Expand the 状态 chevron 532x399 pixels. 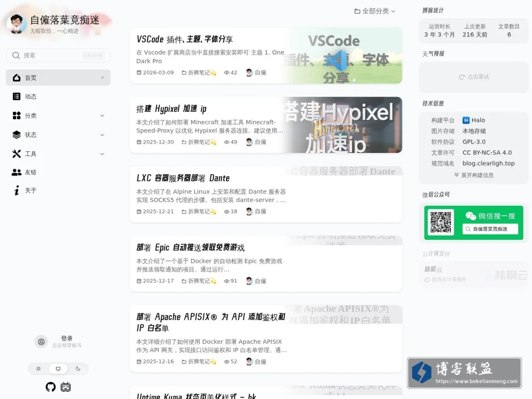pos(102,135)
